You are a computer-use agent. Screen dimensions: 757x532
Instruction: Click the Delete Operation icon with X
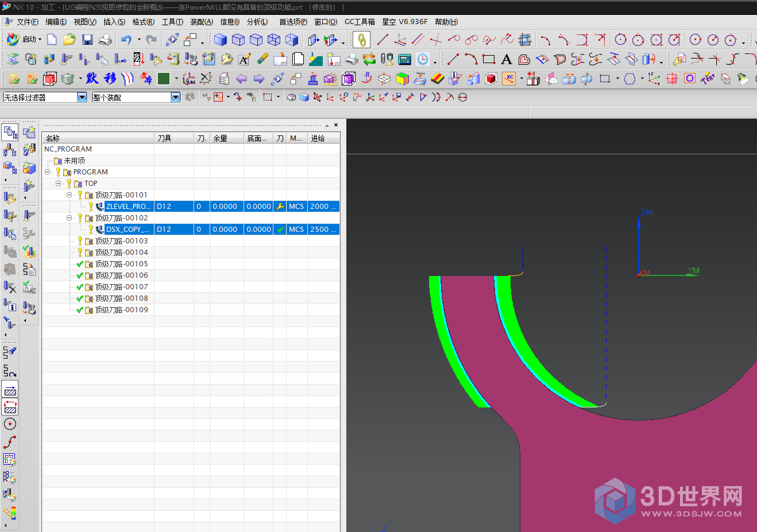pos(10,286)
